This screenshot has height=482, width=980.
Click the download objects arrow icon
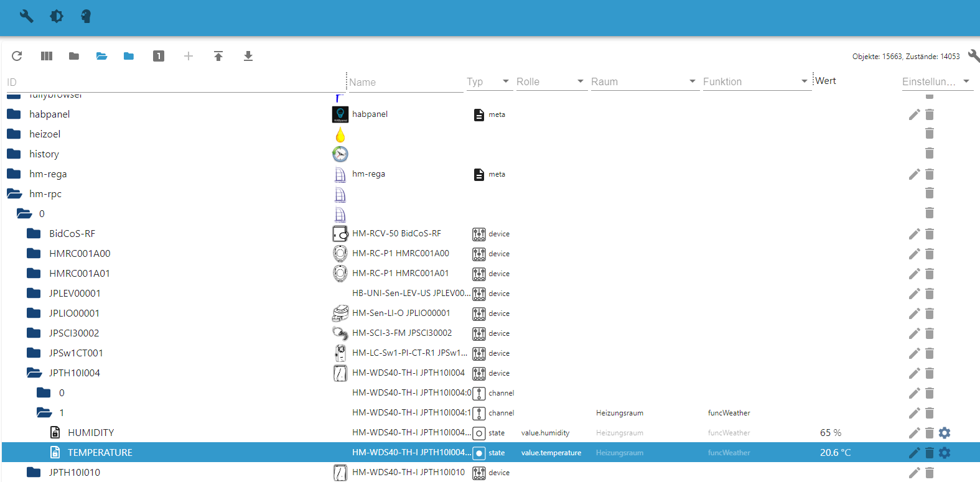(248, 56)
